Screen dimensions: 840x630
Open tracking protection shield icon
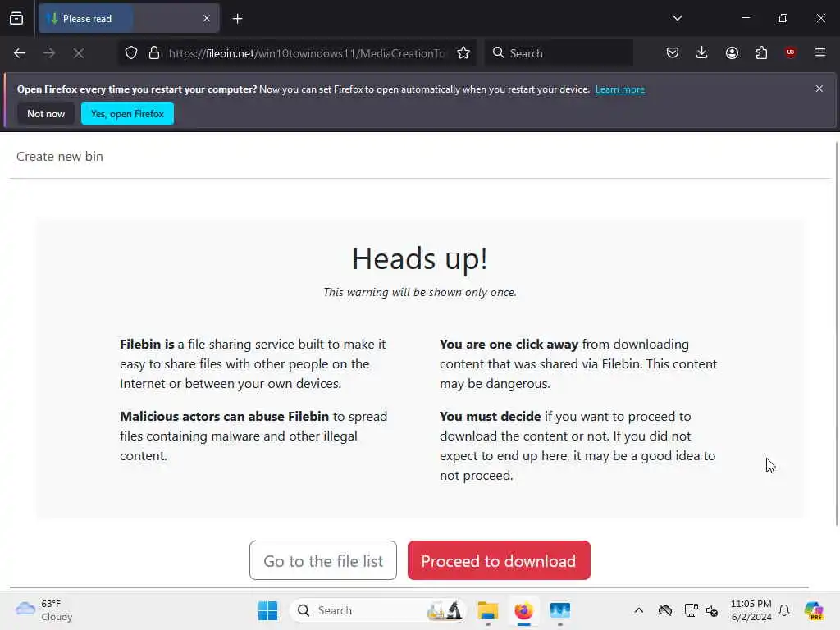[x=131, y=53]
